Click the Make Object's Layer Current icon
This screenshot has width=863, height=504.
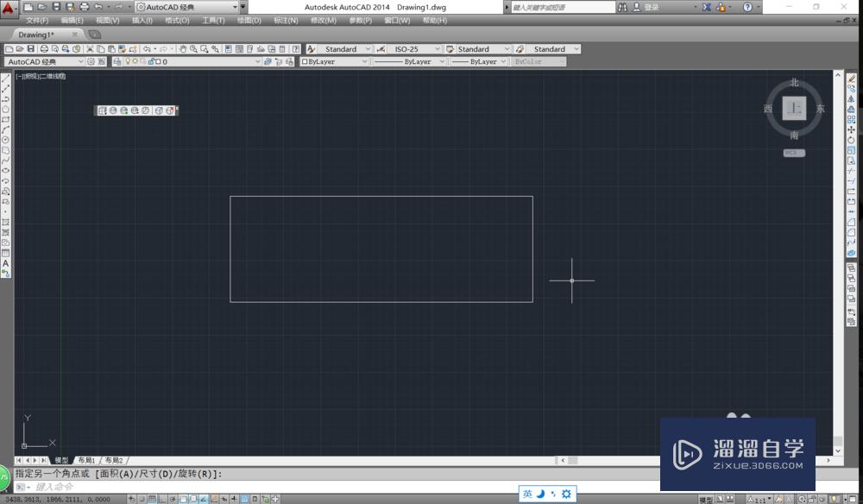pyautogui.click(x=268, y=61)
